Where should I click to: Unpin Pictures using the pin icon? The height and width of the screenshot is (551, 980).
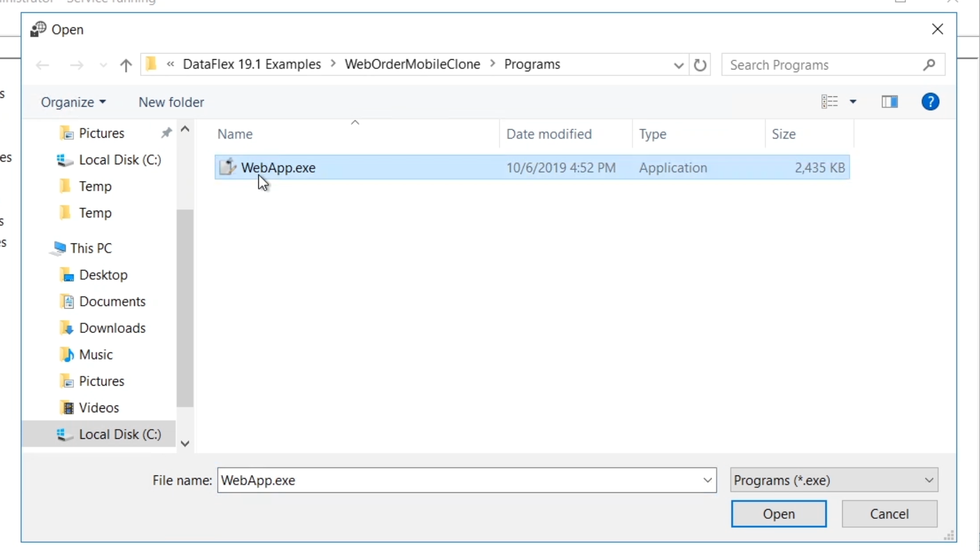(x=166, y=133)
